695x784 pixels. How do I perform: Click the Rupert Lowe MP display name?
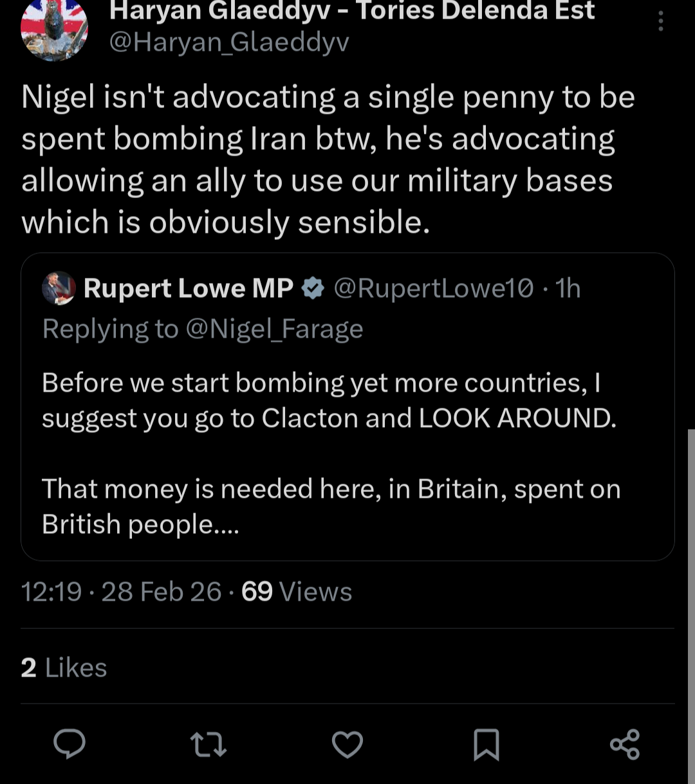click(189, 289)
